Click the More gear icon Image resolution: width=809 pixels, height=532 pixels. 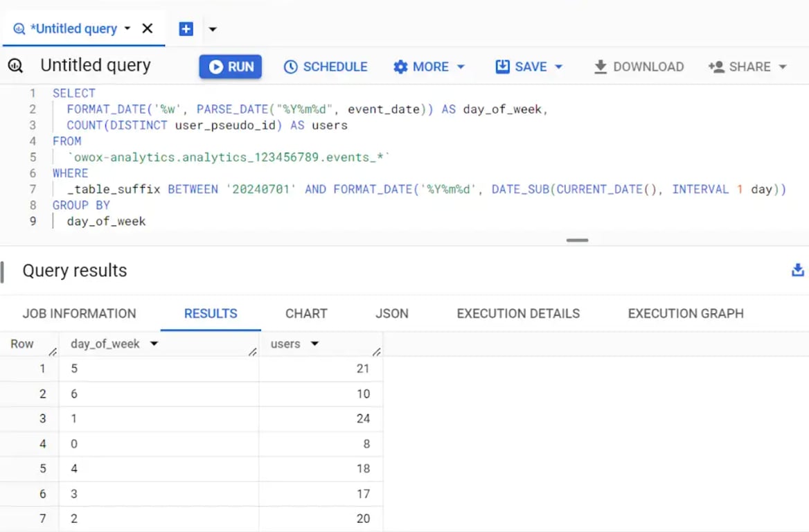click(x=400, y=66)
